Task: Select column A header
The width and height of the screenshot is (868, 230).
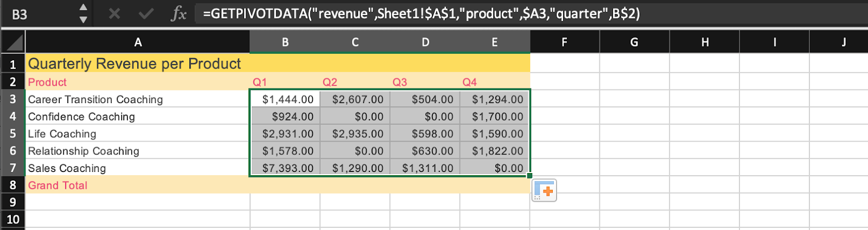Action: (x=138, y=42)
